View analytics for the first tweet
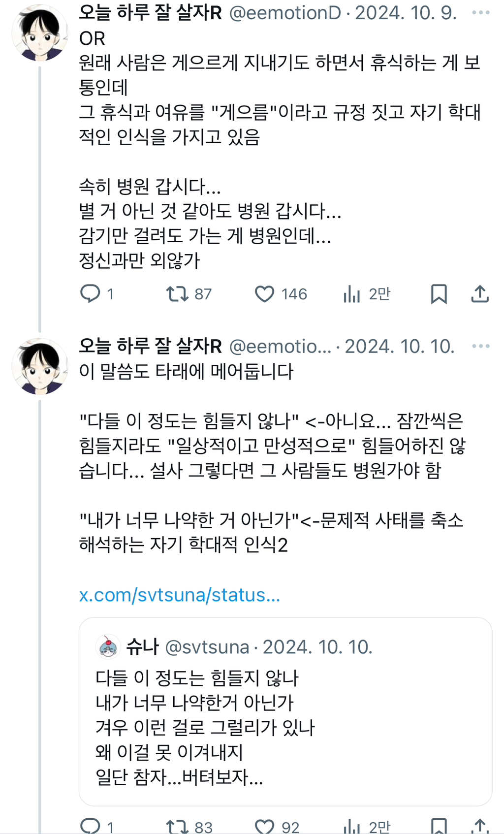504x834 pixels. pyautogui.click(x=352, y=294)
